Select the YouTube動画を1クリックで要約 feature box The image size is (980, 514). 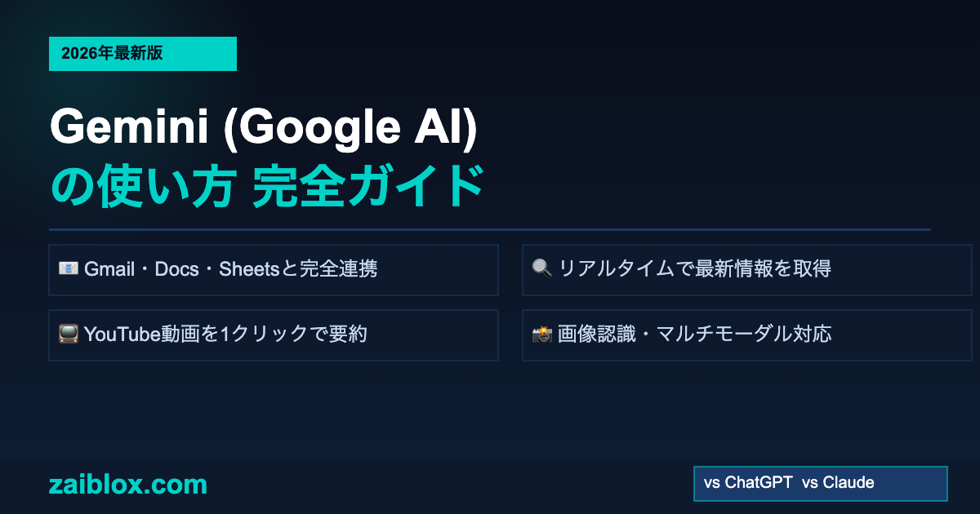tap(274, 335)
